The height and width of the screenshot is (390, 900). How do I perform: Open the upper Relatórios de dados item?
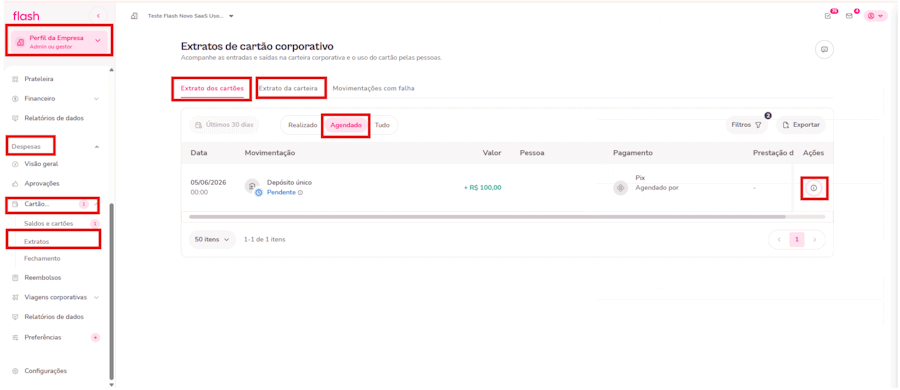click(x=54, y=118)
